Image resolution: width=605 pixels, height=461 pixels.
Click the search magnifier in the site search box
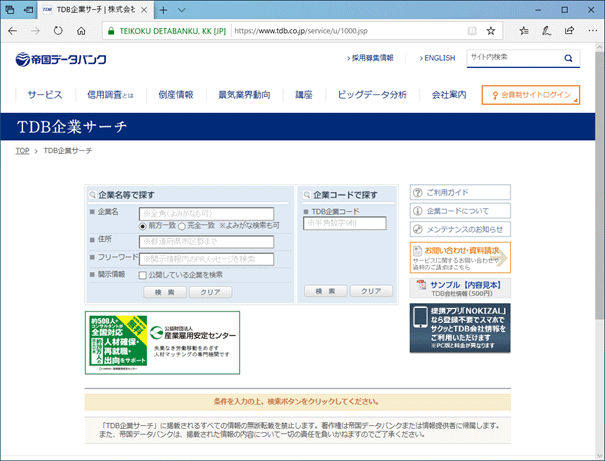570,58
